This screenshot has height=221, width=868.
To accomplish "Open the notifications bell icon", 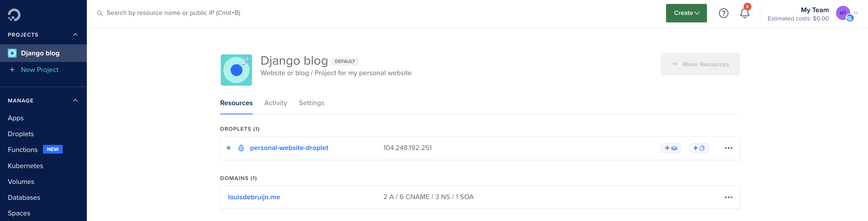I will tap(744, 13).
